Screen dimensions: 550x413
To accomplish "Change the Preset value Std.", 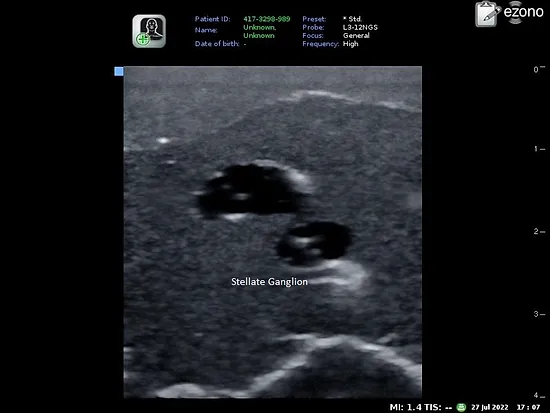I will coord(352,19).
